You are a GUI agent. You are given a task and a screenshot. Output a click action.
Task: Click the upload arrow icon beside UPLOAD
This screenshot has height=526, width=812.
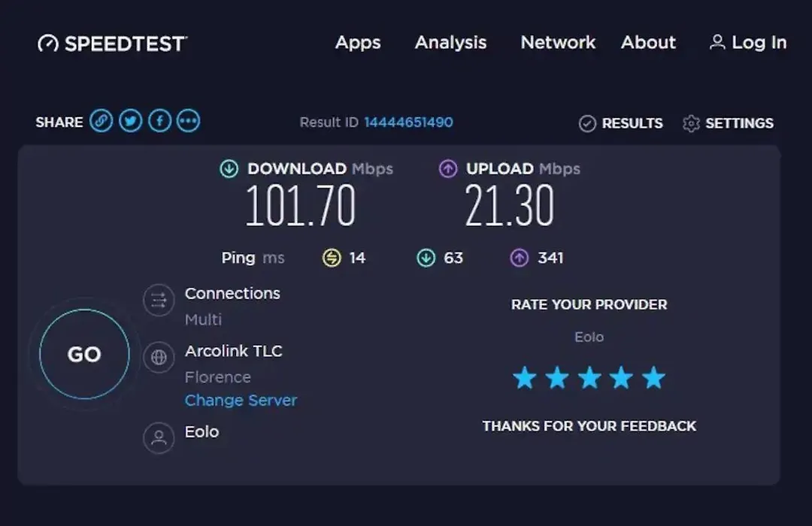point(448,169)
